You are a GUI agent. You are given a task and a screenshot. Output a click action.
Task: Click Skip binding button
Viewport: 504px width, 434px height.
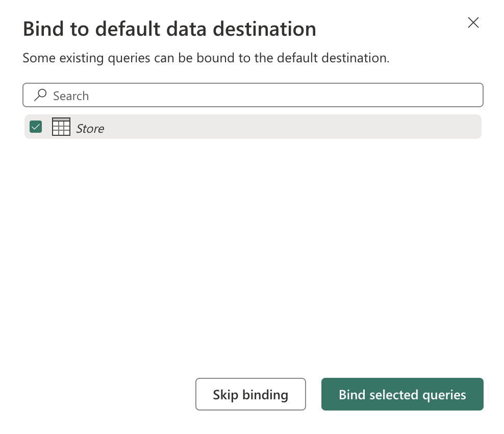250,394
